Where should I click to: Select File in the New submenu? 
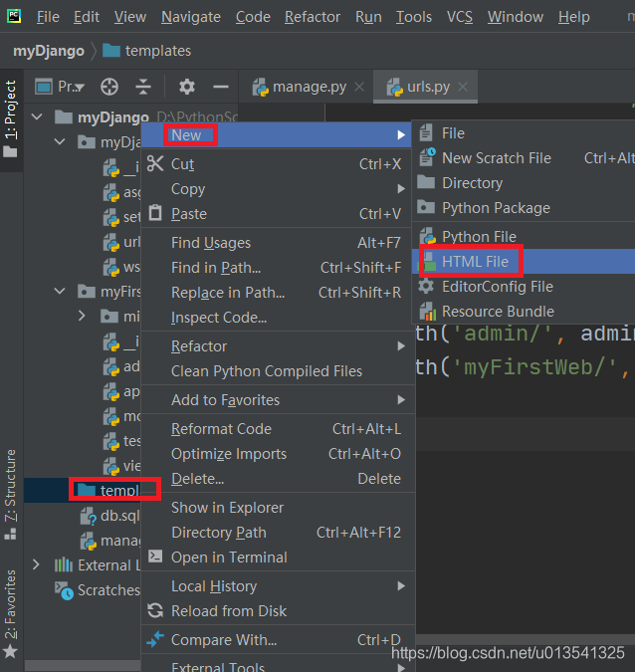[x=524, y=133]
